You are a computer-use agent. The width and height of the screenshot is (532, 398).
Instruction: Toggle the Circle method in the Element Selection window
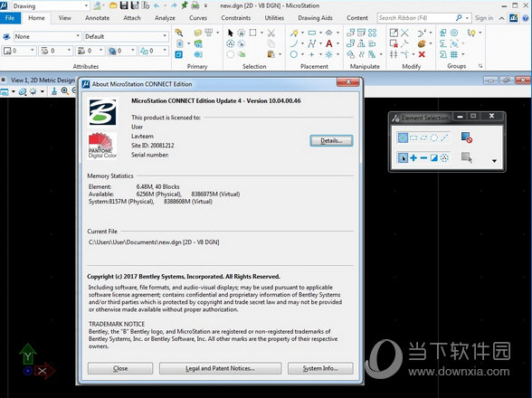pos(434,137)
